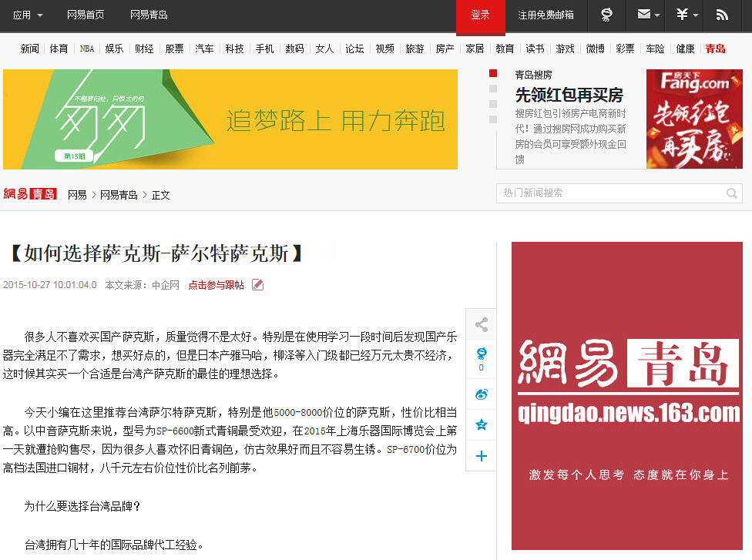
Task: Click the timestamp 2015-10-27 10:01:04.0
Action: pos(50,285)
